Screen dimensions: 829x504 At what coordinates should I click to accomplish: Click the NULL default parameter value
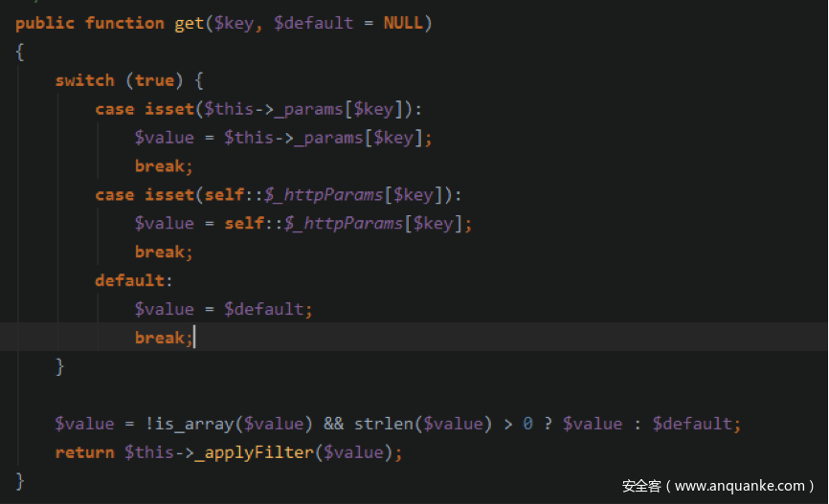[x=403, y=23]
